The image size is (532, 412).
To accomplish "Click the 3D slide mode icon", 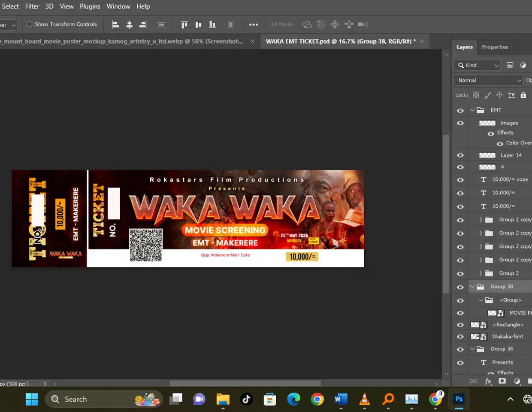I will [349, 24].
